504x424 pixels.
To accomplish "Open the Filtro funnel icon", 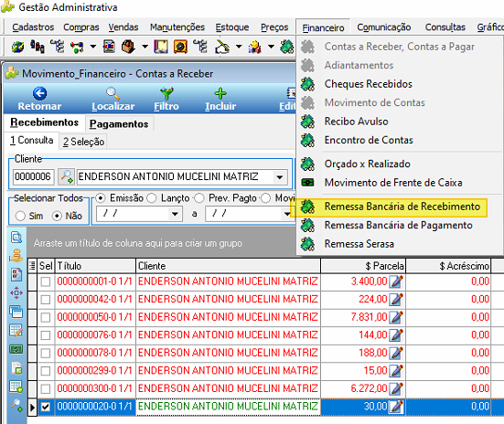I will pos(166,93).
